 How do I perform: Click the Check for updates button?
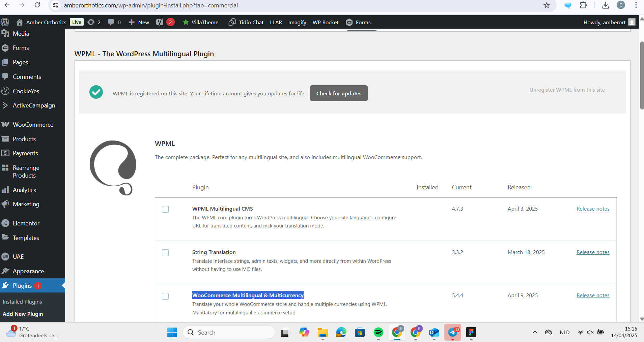coord(339,93)
